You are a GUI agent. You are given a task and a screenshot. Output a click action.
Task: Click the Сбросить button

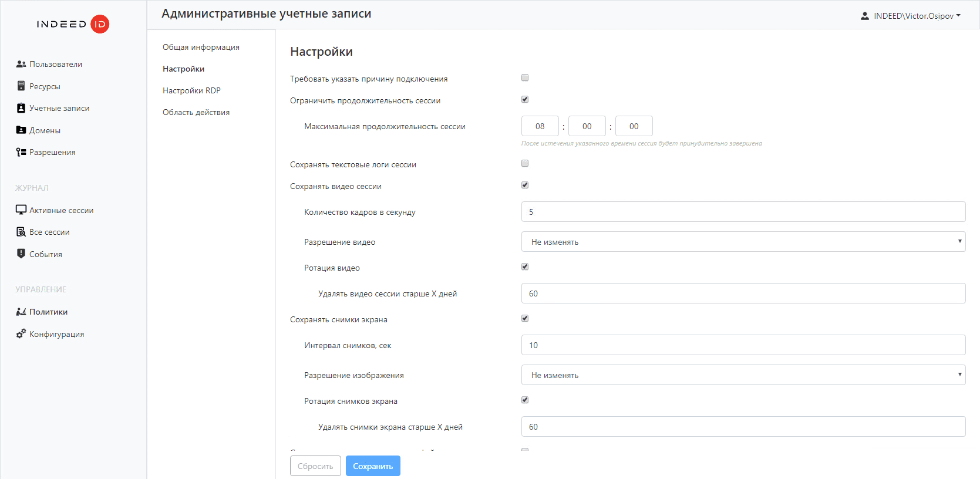coord(315,466)
